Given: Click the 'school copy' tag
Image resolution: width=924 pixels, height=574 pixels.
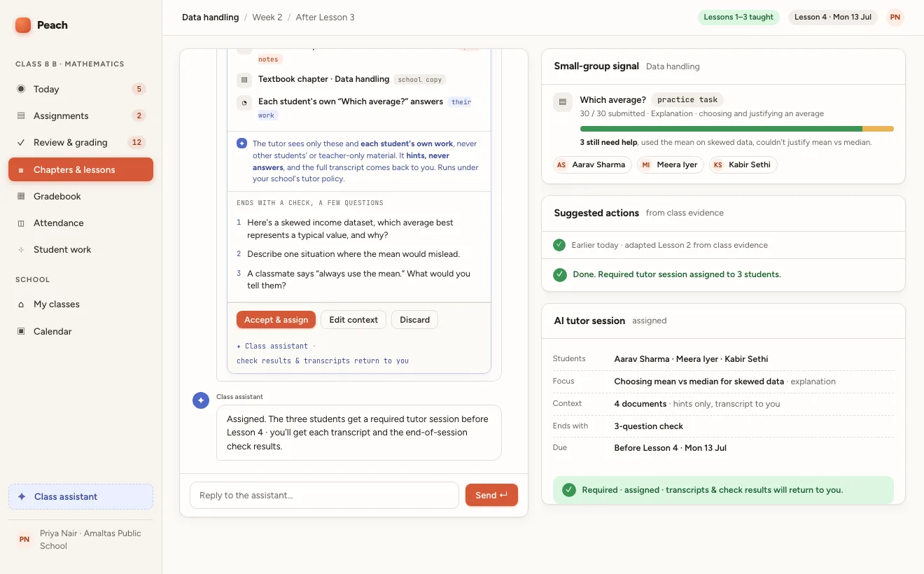Looking at the screenshot, I should tap(420, 80).
